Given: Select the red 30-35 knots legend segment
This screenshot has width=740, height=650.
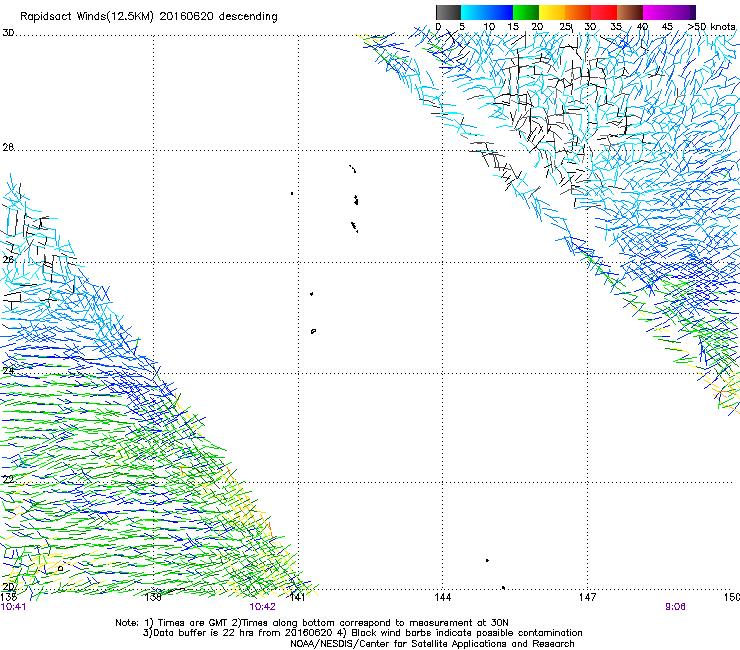Looking at the screenshot, I should click(x=604, y=12).
